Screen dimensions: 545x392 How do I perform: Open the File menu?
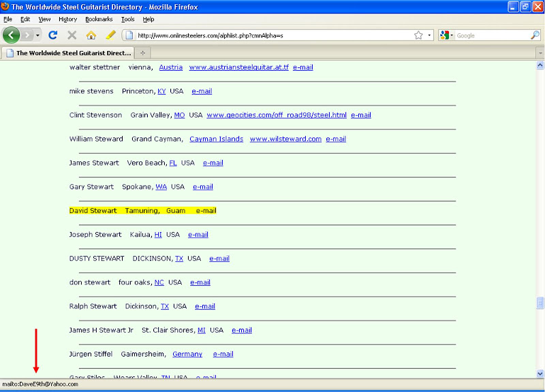click(x=7, y=19)
